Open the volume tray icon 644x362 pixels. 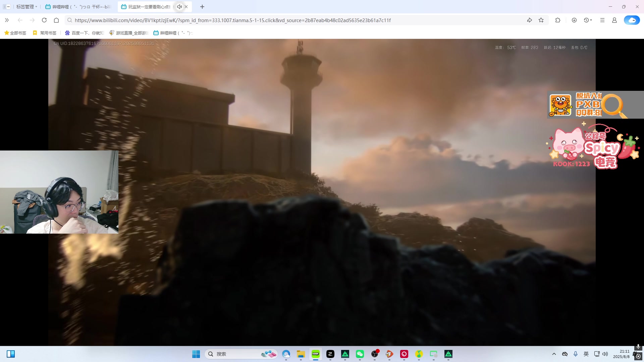point(605,354)
